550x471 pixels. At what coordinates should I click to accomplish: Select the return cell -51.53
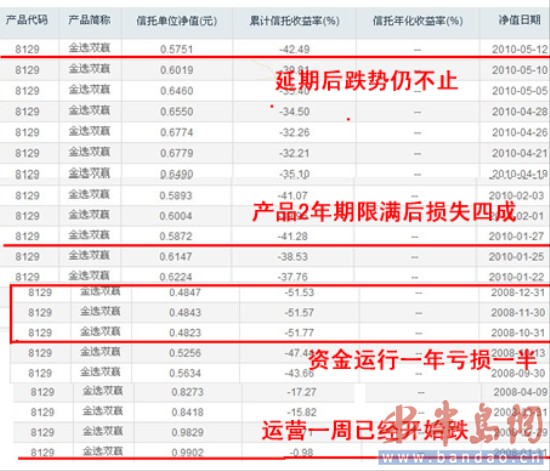click(x=299, y=292)
